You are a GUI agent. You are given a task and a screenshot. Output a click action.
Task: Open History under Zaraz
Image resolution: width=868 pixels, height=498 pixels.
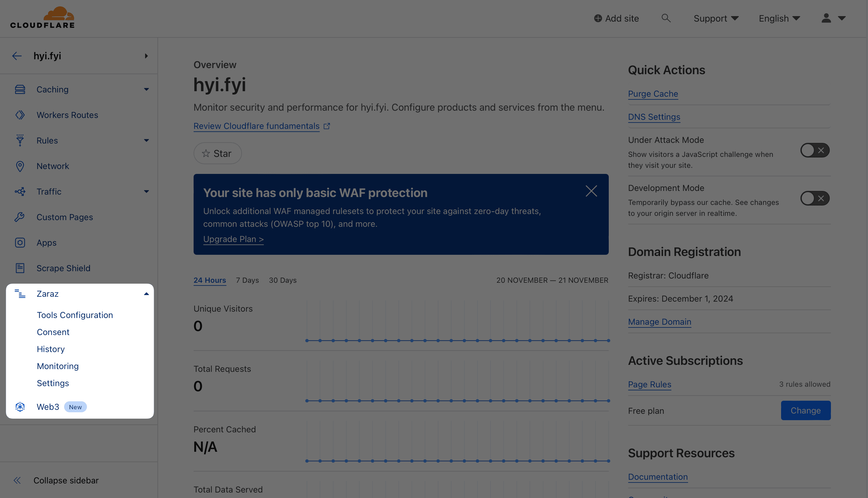pos(50,349)
